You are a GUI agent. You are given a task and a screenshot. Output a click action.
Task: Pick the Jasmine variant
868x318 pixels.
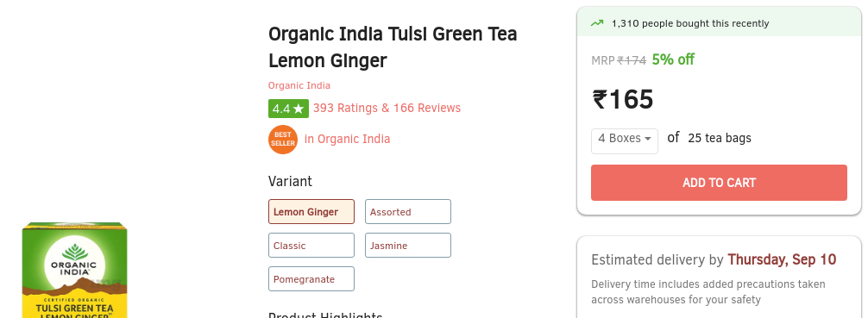[408, 246]
